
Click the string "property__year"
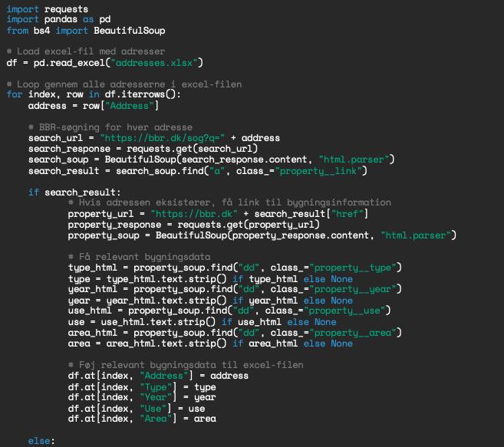point(353,289)
